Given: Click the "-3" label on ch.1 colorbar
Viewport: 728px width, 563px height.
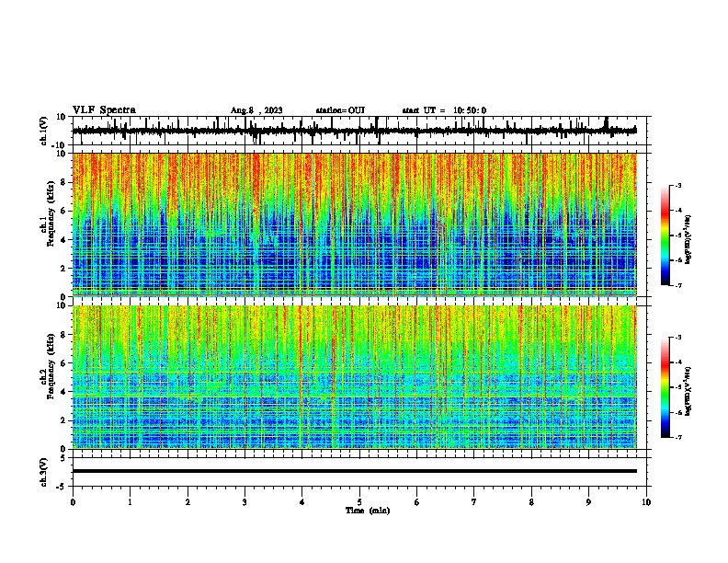Looking at the screenshot, I should pyautogui.click(x=677, y=185).
